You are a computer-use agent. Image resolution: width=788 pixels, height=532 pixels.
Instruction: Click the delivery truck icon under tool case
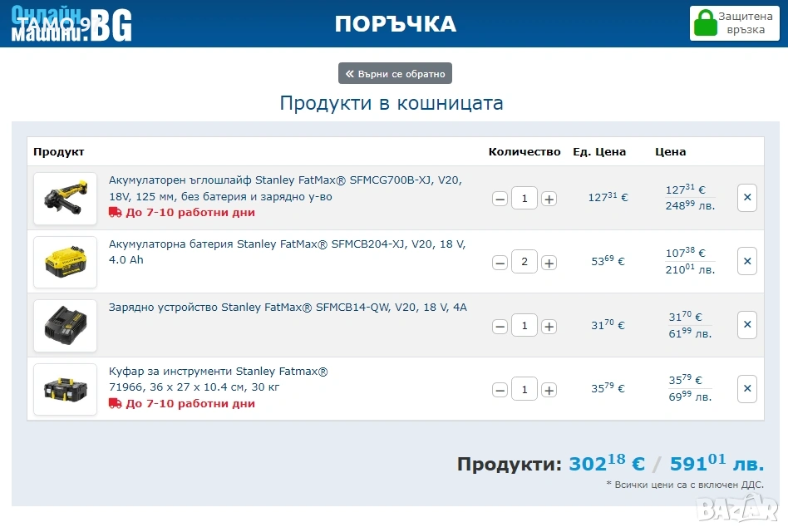tap(115, 403)
